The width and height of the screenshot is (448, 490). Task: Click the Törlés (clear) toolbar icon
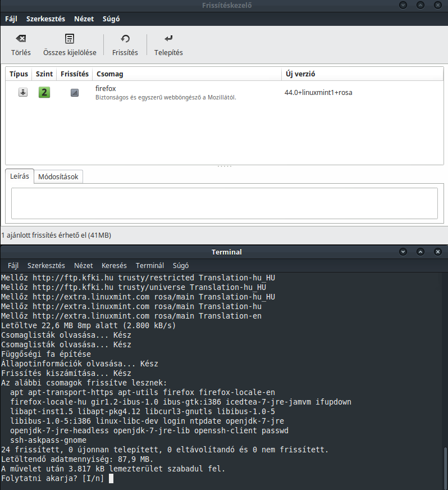(21, 39)
